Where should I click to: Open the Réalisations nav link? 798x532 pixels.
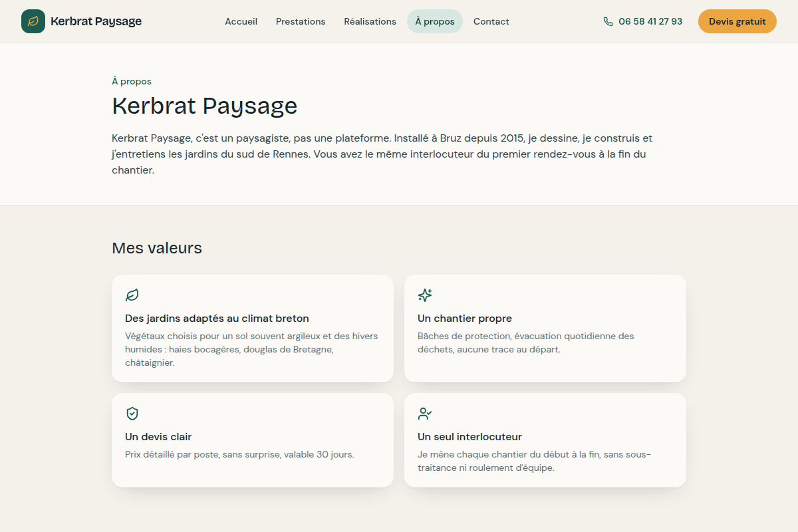(x=370, y=21)
